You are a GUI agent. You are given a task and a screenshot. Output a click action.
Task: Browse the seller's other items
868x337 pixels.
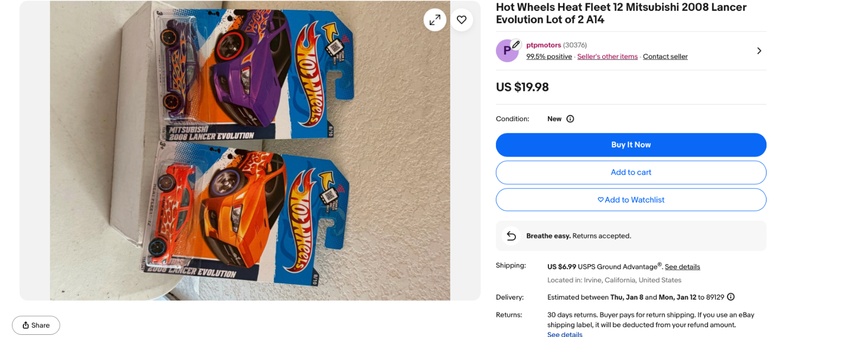(607, 57)
